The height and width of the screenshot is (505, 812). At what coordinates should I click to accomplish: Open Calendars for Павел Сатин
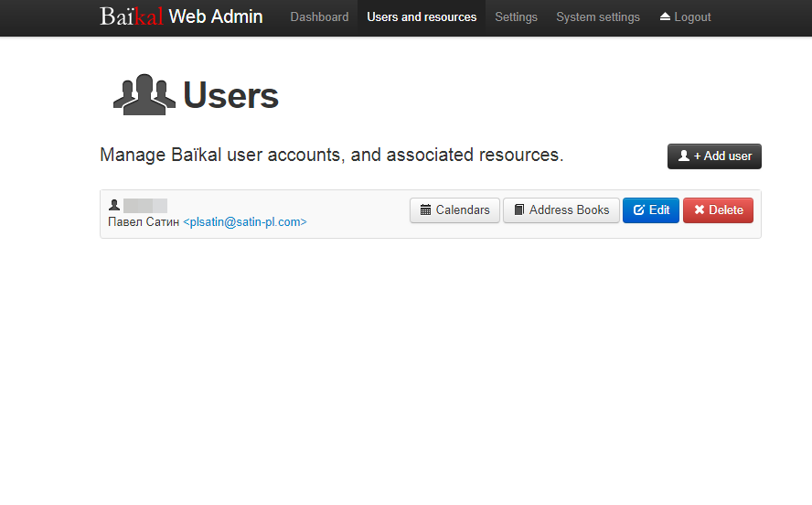[463, 210]
